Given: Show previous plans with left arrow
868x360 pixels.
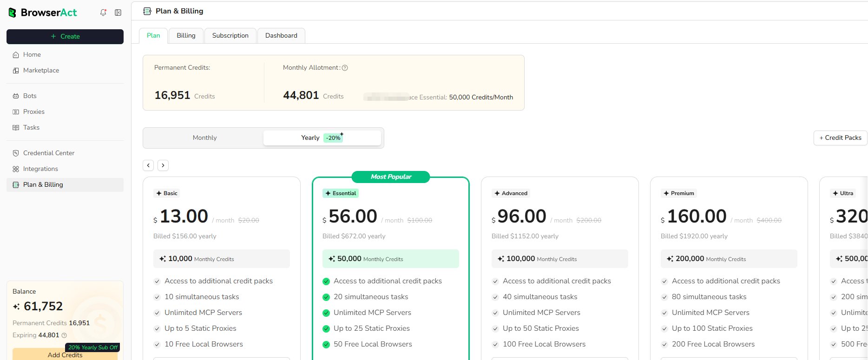Looking at the screenshot, I should pos(148,165).
